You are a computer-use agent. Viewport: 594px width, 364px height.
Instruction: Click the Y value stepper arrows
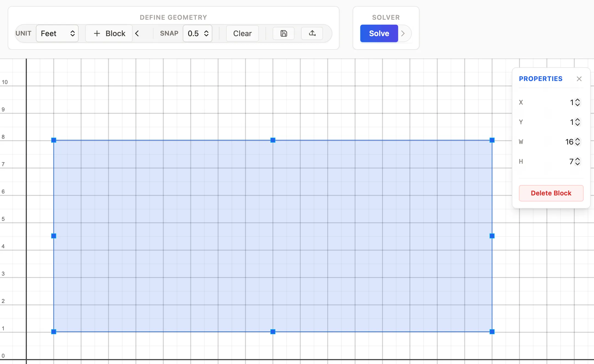578,122
